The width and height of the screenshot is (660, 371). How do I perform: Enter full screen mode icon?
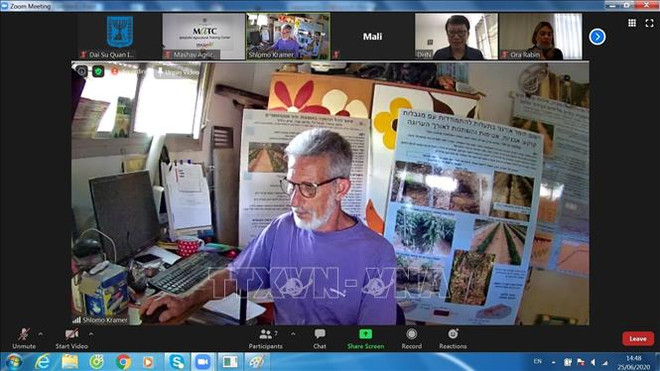click(x=649, y=23)
